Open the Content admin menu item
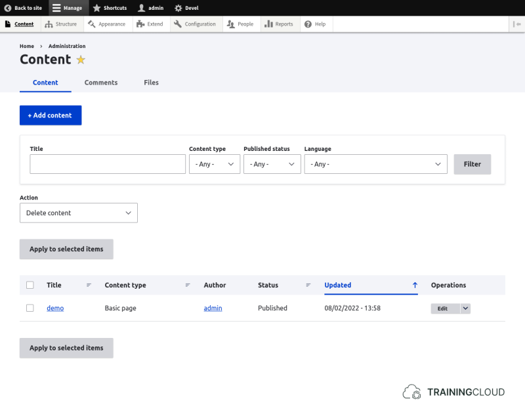This screenshot has width=525, height=420. 20,24
